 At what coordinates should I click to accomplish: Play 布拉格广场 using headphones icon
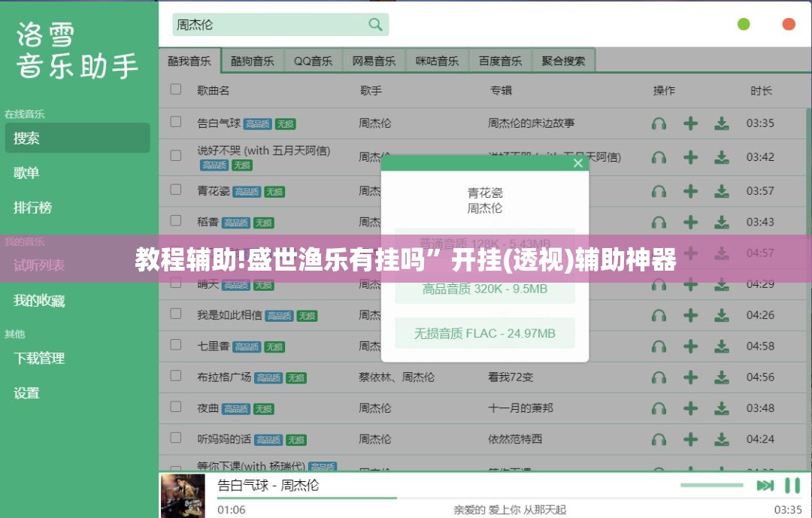pos(659,377)
